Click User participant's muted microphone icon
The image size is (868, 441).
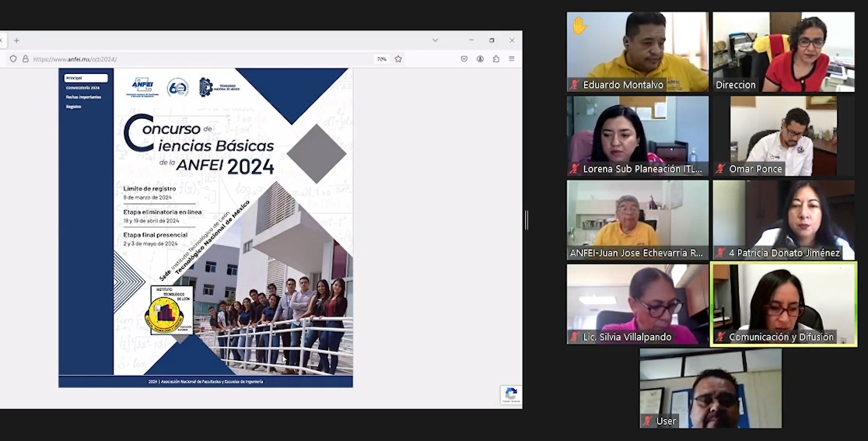pyautogui.click(x=648, y=421)
